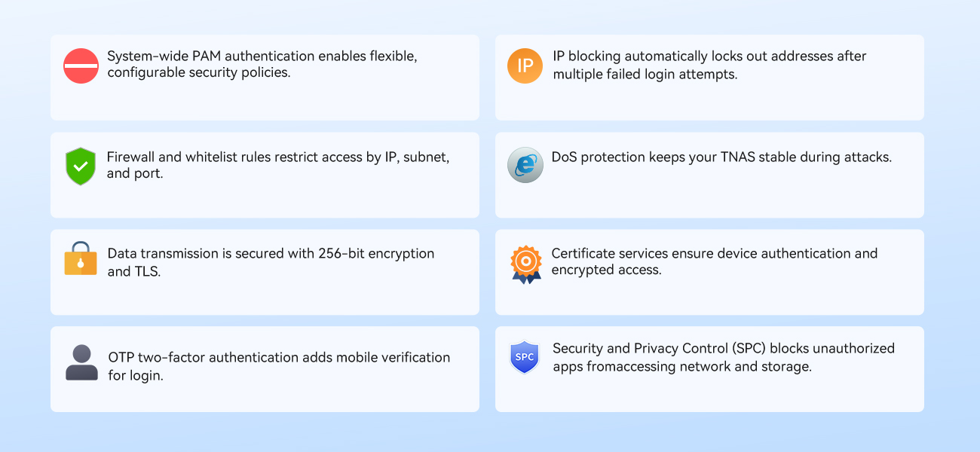Image resolution: width=980 pixels, height=452 pixels.
Task: Click the orange certificate ribbon badge icon
Action: [x=525, y=264]
